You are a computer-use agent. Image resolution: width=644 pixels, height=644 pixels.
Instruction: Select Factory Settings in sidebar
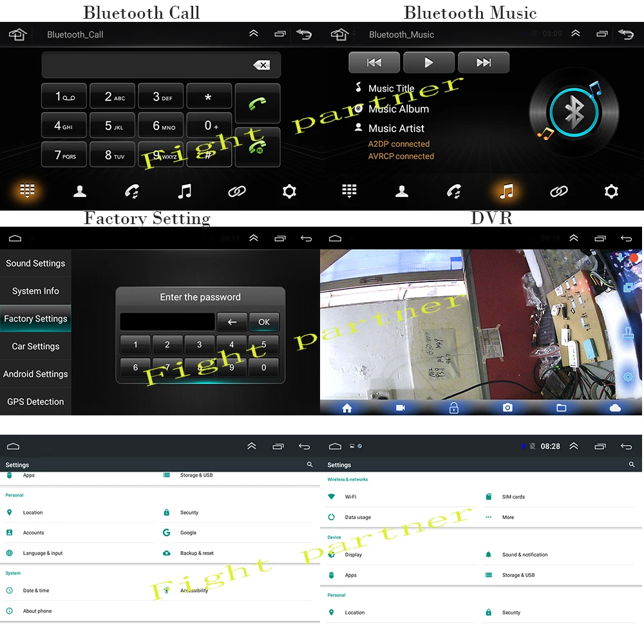[35, 319]
